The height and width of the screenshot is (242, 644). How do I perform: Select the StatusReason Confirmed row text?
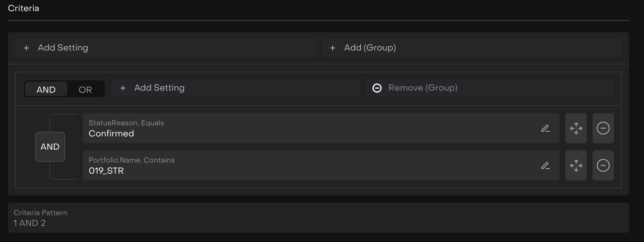111,134
